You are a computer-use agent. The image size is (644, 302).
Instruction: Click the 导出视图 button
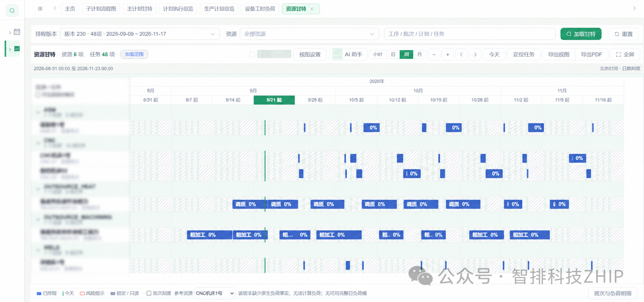pyautogui.click(x=559, y=54)
